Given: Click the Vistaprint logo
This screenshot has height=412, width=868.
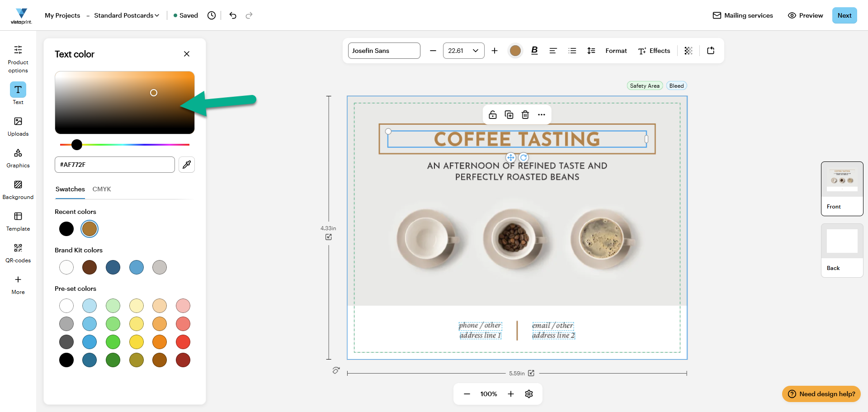Looking at the screenshot, I should (21, 16).
